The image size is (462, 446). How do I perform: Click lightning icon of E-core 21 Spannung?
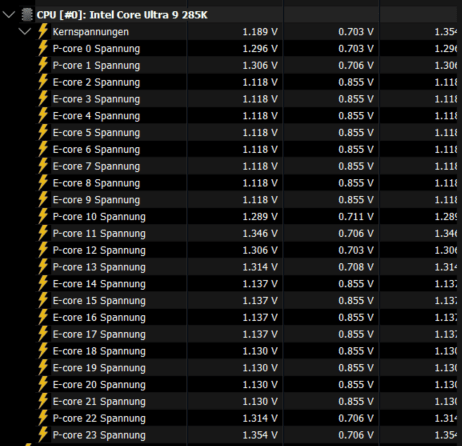tap(43, 401)
